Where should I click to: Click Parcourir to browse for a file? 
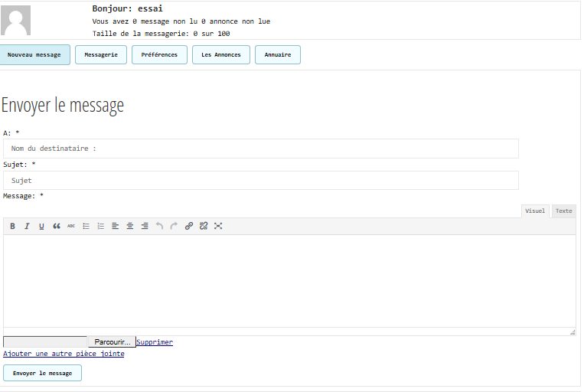[x=112, y=341]
